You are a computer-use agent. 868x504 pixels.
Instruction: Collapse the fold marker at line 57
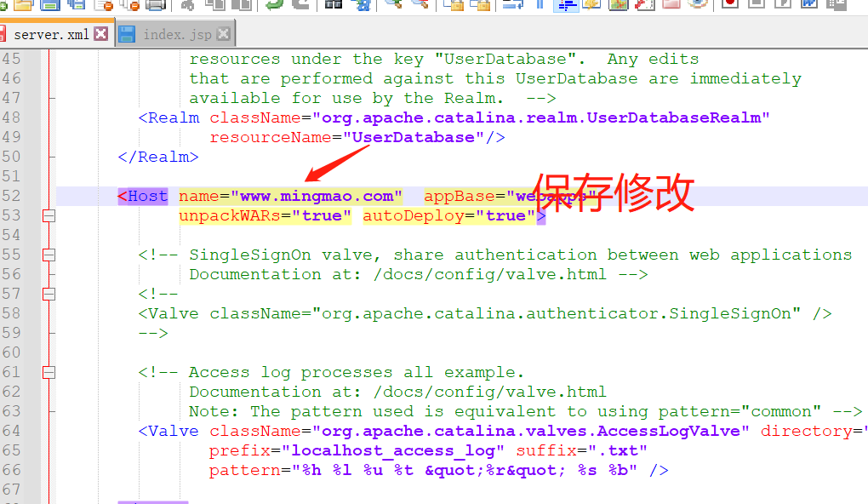click(49, 294)
